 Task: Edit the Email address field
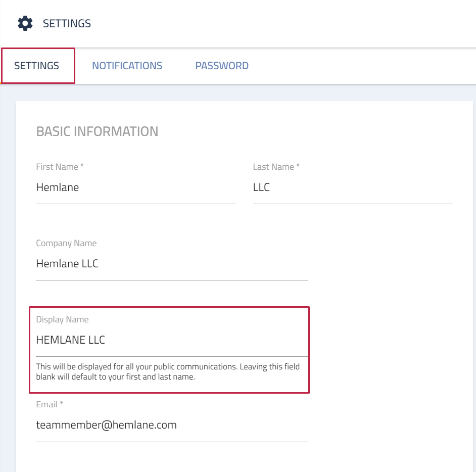pyautogui.click(x=172, y=425)
